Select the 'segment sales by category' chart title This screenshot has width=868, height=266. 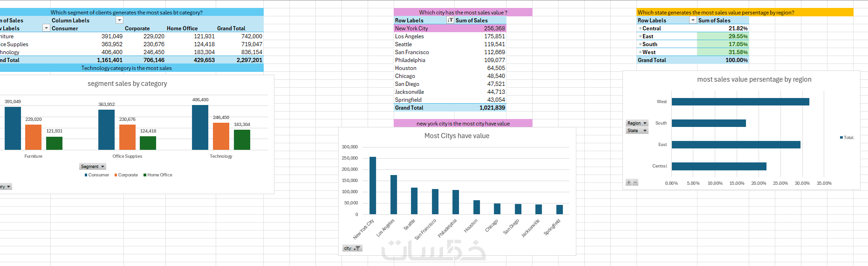127,84
